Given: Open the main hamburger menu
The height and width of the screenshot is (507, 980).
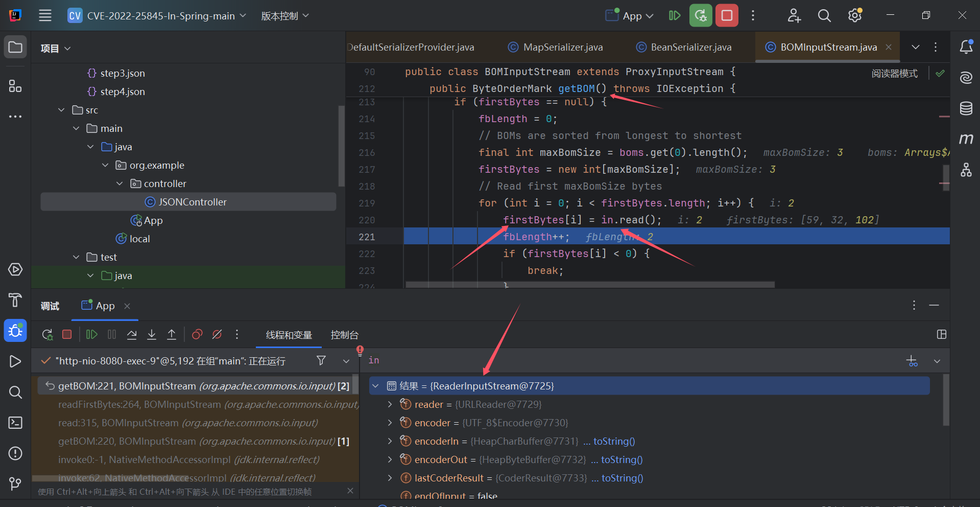Looking at the screenshot, I should click(x=45, y=15).
